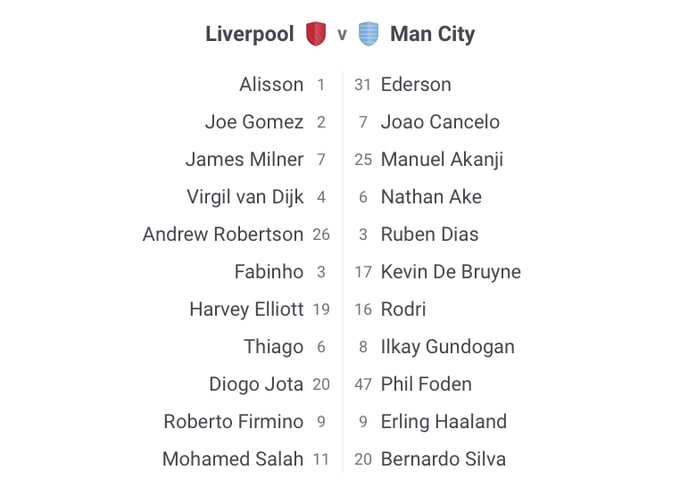Select Kevin De Bruyne
680x487 pixels.
[451, 272]
